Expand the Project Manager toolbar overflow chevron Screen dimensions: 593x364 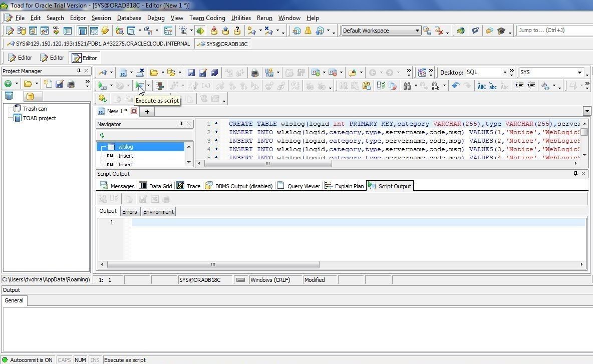click(87, 83)
